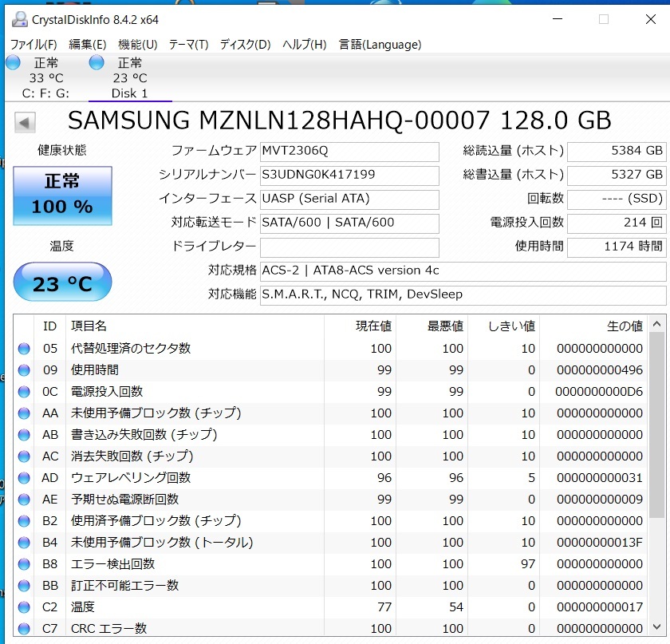Open the 機能(U) menu
The width and height of the screenshot is (670, 644).
[135, 45]
